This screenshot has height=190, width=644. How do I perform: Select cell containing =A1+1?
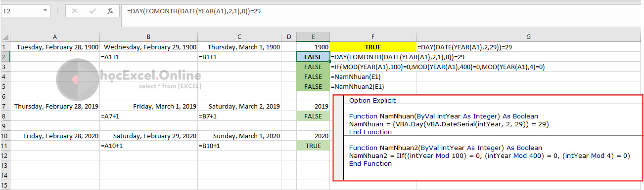pos(148,57)
